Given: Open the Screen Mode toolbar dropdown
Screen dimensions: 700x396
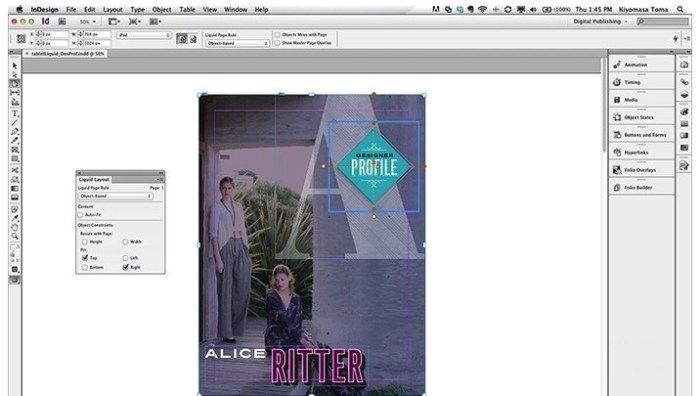Looking at the screenshot, I should pyautogui.click(x=135, y=21).
